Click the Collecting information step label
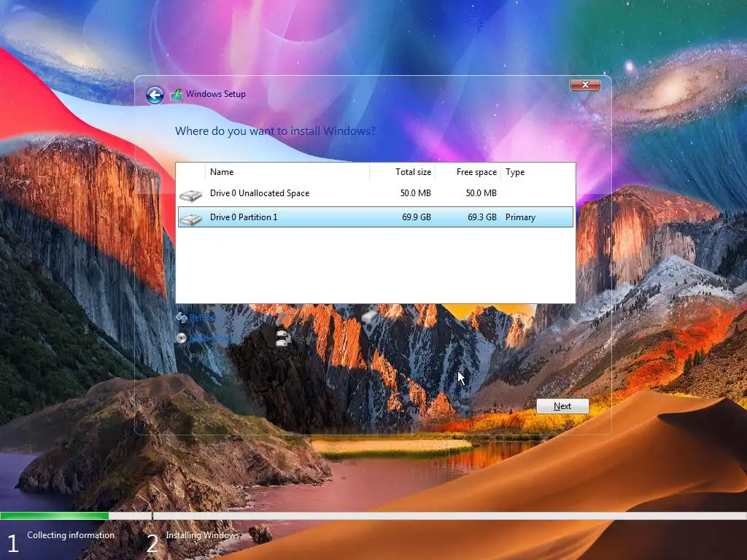The image size is (747, 560). tap(71, 535)
